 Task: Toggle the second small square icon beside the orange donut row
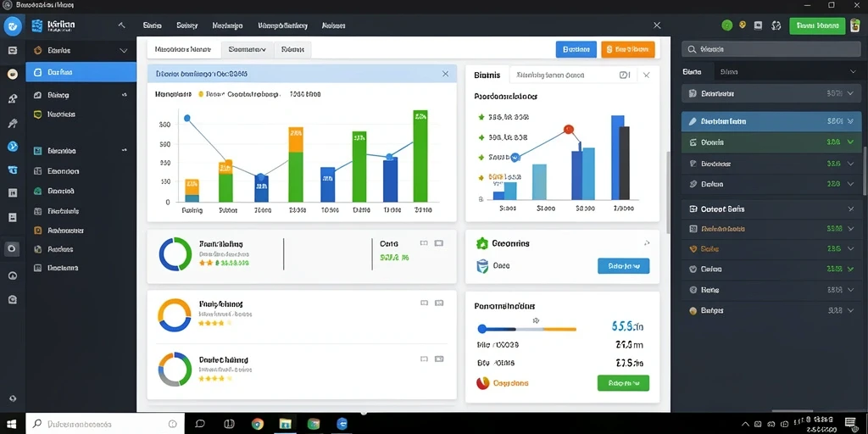(439, 303)
